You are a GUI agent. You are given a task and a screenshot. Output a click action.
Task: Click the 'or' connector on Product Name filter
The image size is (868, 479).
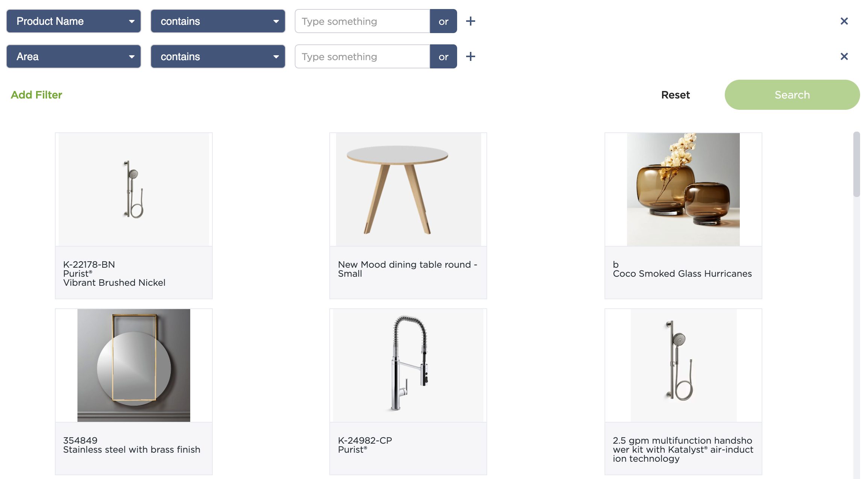443,21
